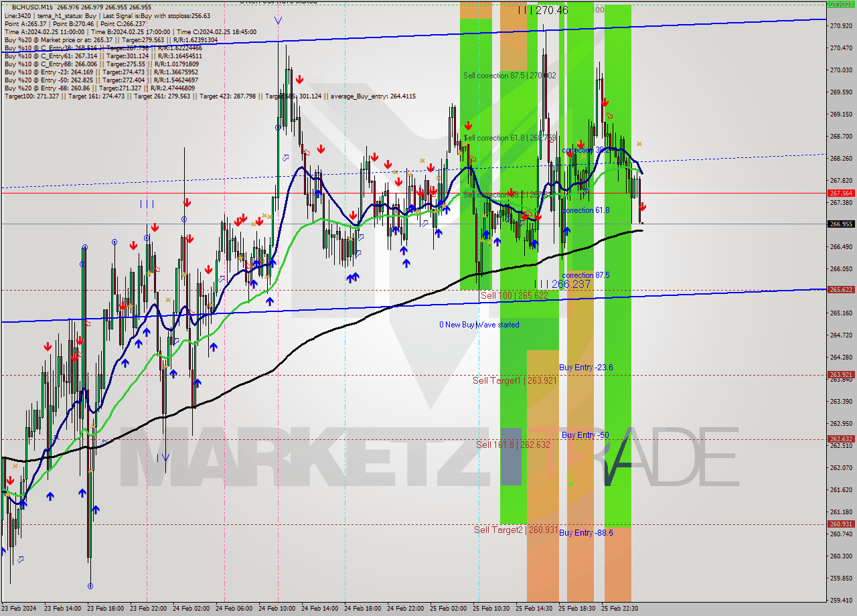Select the '25 Feb 18:30' time axis label
This screenshot has height=616, width=857.
pyautogui.click(x=577, y=609)
